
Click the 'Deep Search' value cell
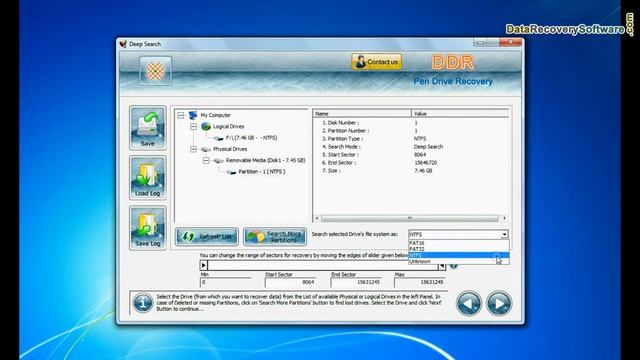coord(428,147)
